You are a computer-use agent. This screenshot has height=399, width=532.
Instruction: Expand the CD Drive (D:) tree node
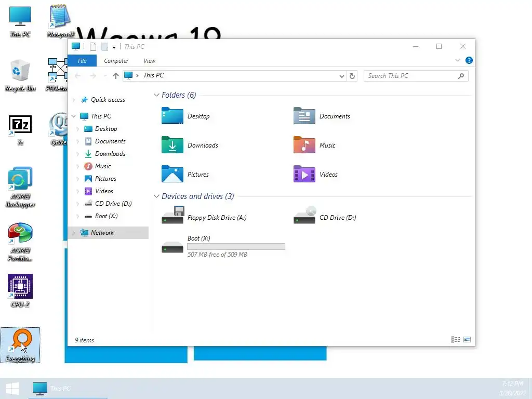tap(78, 204)
